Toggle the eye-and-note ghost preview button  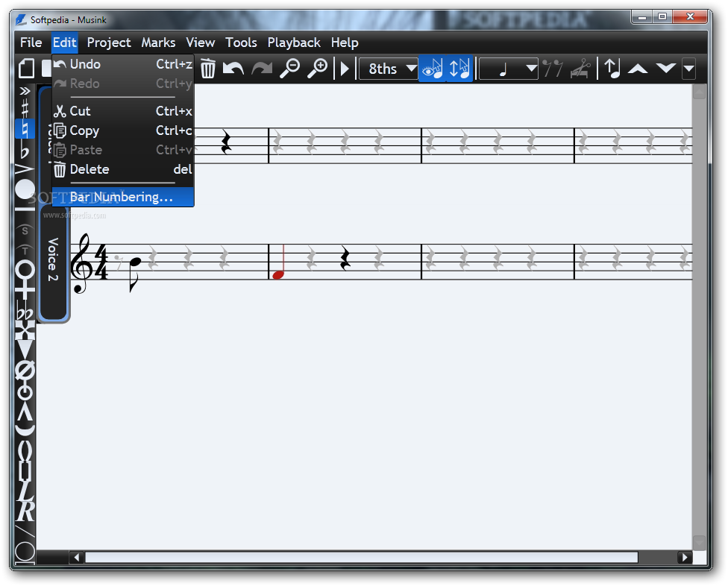[x=433, y=68]
